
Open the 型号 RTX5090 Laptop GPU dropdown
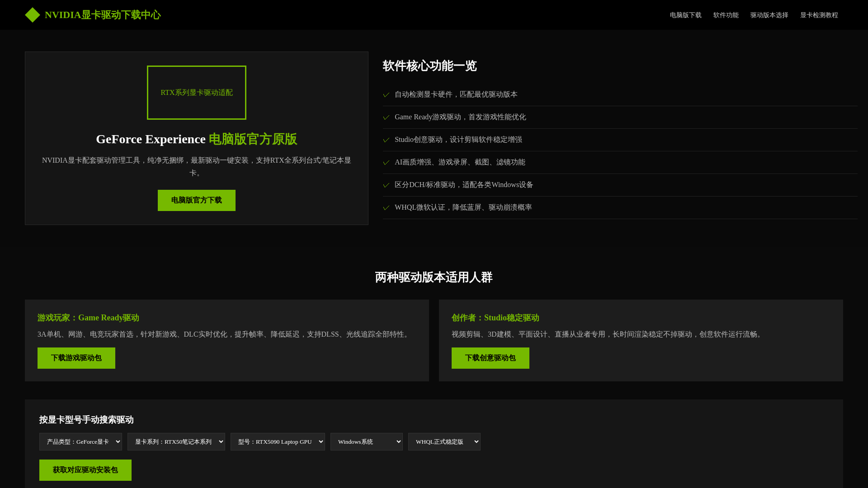[278, 441]
